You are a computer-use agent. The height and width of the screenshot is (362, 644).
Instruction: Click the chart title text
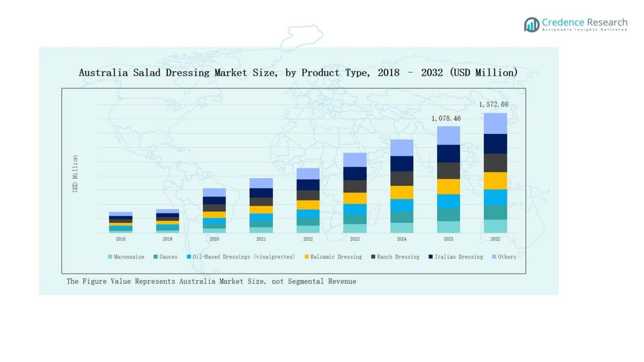click(298, 73)
